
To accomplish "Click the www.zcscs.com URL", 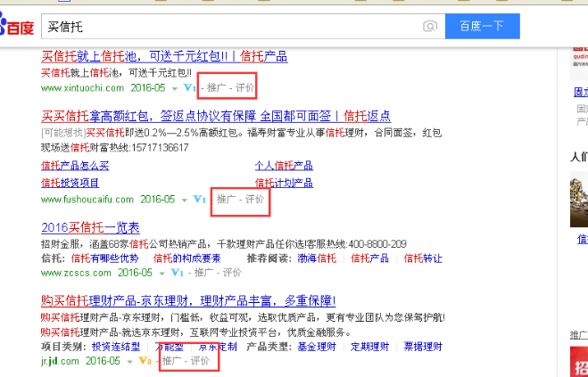I will coord(76,273).
